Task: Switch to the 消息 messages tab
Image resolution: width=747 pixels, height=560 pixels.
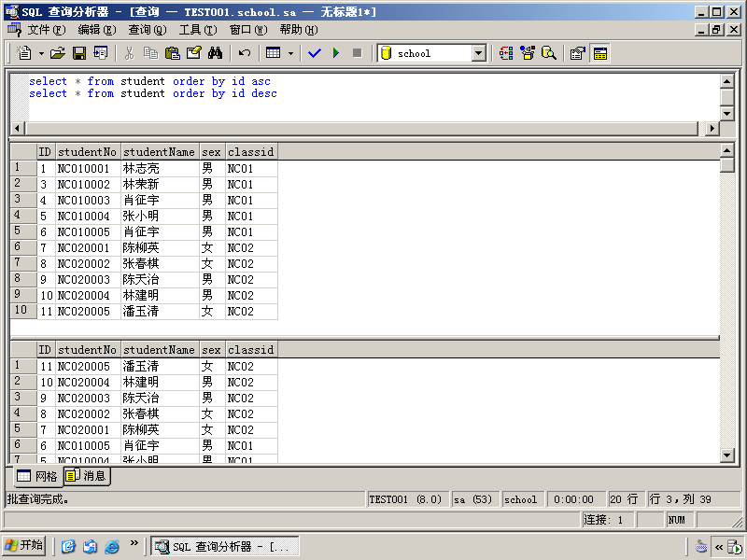Action: (x=87, y=475)
